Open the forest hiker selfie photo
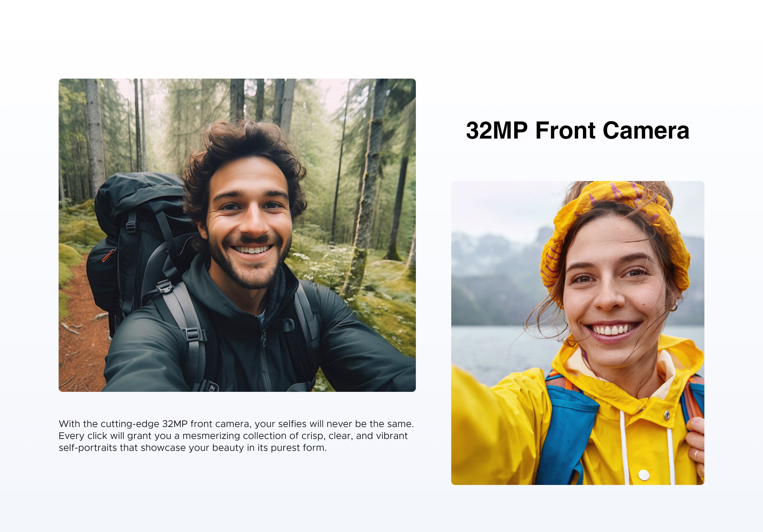The width and height of the screenshot is (763, 532). (237, 235)
